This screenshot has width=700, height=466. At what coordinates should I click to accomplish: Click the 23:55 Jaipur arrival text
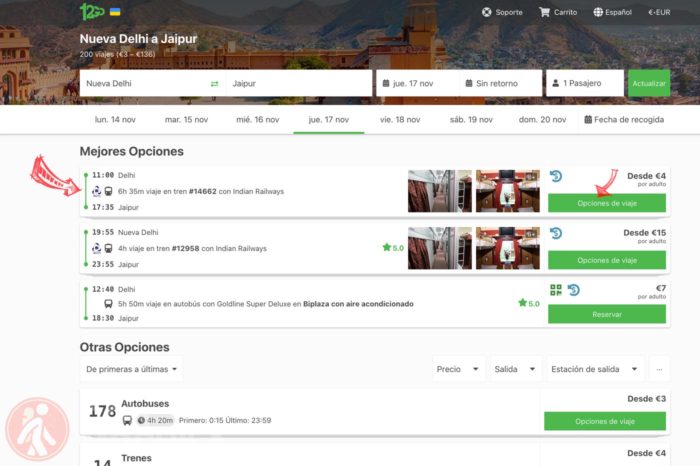[115, 265]
